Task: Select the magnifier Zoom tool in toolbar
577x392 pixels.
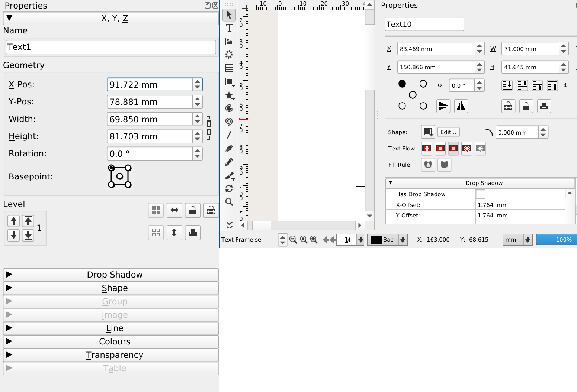Action: click(x=229, y=202)
